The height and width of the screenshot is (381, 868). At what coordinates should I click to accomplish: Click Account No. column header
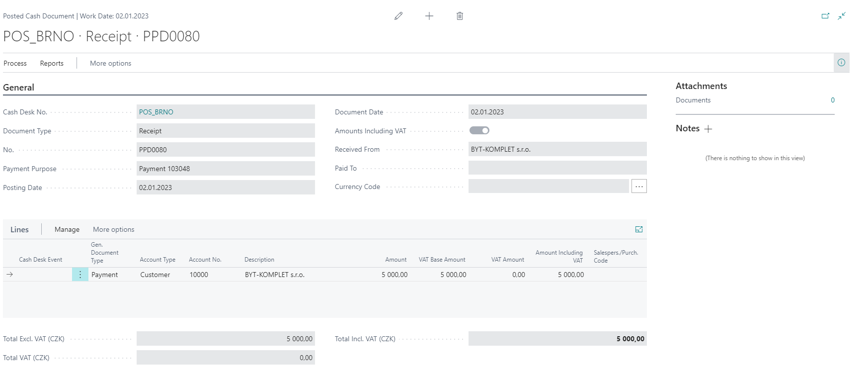(205, 260)
